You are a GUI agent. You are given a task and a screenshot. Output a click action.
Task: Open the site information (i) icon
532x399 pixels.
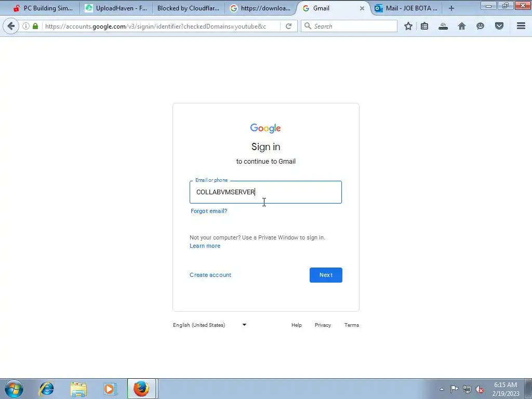click(26, 26)
